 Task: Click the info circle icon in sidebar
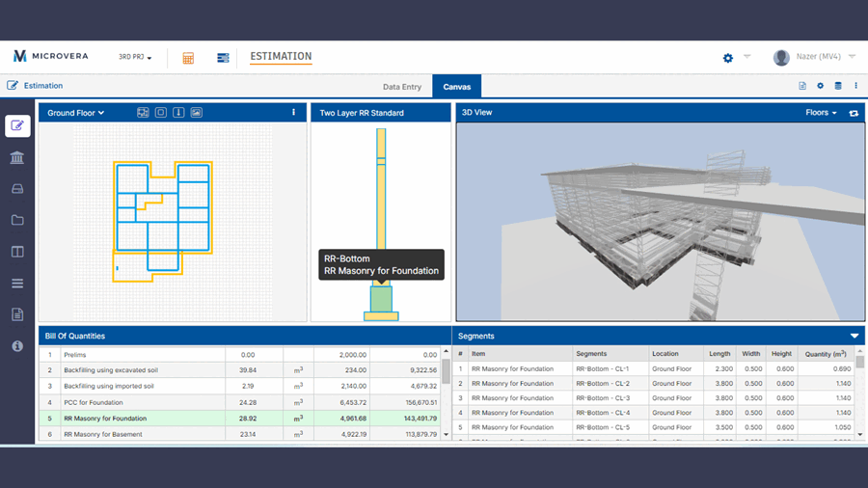[x=17, y=346]
